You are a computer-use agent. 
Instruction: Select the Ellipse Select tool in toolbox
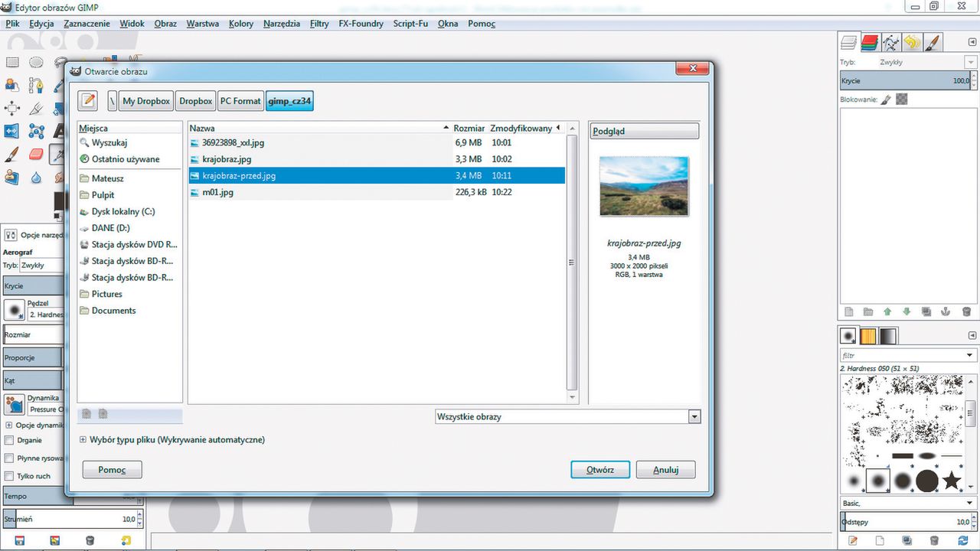(36, 62)
